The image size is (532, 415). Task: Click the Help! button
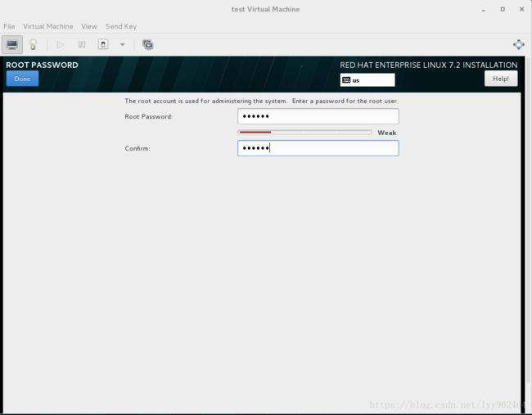pos(501,79)
